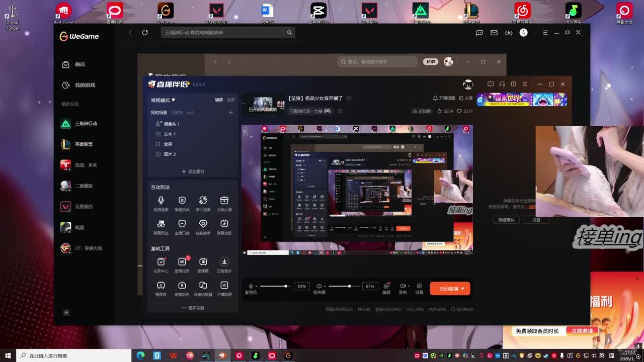Open the 礼物心愿 gift wish icon
The width and height of the screenshot is (644, 362).
(224, 201)
